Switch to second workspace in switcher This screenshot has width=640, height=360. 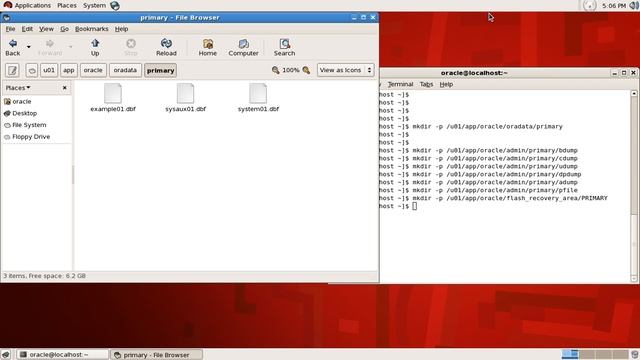pos(587,354)
